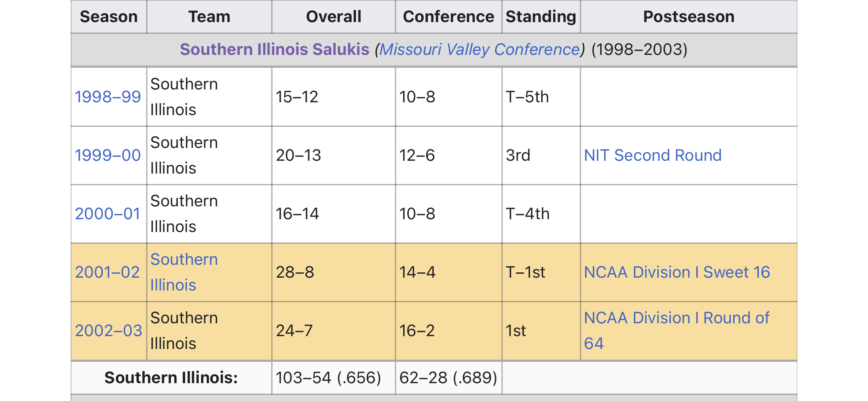Open the Missouri Valley Conference link
This screenshot has height=401, width=868.
point(480,49)
